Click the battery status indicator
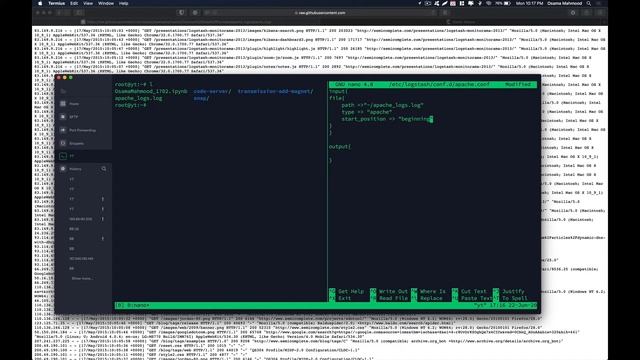This screenshot has height=360, width=640. pos(503,3)
